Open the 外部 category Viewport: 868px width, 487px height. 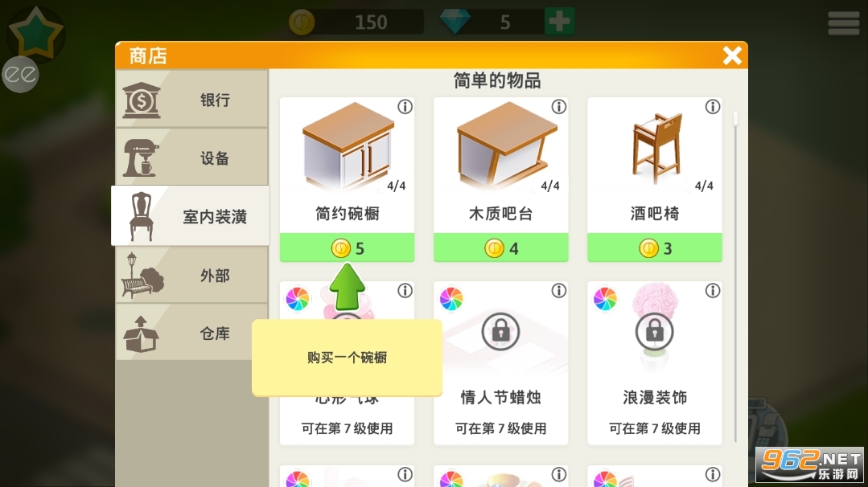(x=191, y=276)
